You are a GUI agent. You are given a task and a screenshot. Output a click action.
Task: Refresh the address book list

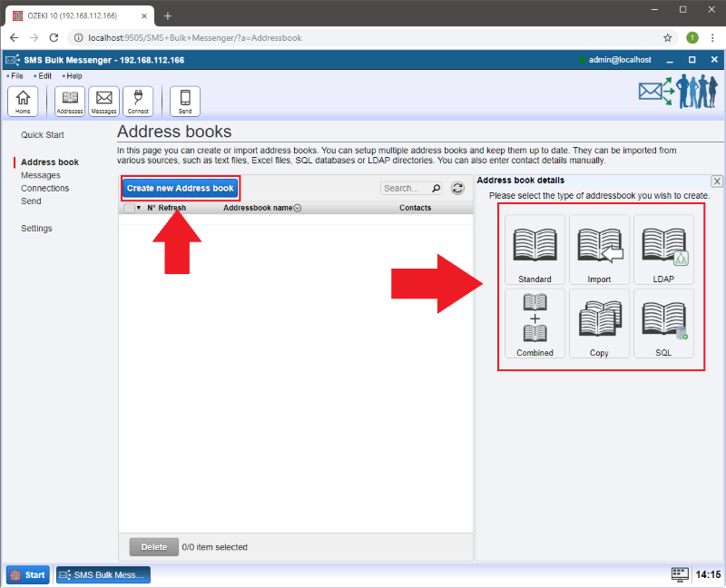tap(458, 188)
